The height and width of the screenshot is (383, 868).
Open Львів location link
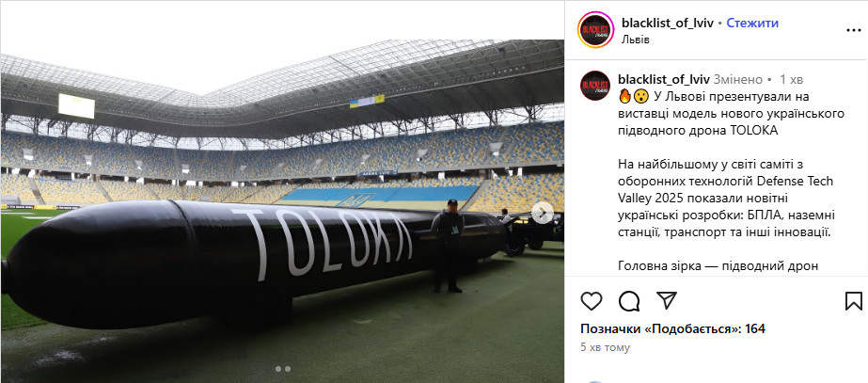[x=636, y=40]
